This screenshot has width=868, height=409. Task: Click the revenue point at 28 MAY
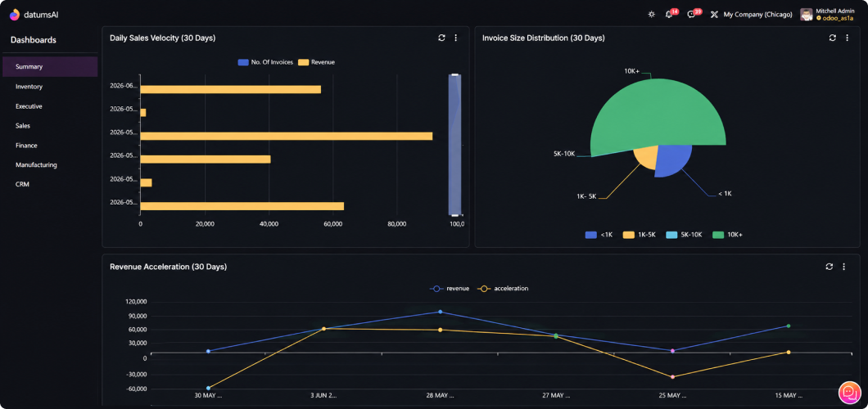pos(440,312)
